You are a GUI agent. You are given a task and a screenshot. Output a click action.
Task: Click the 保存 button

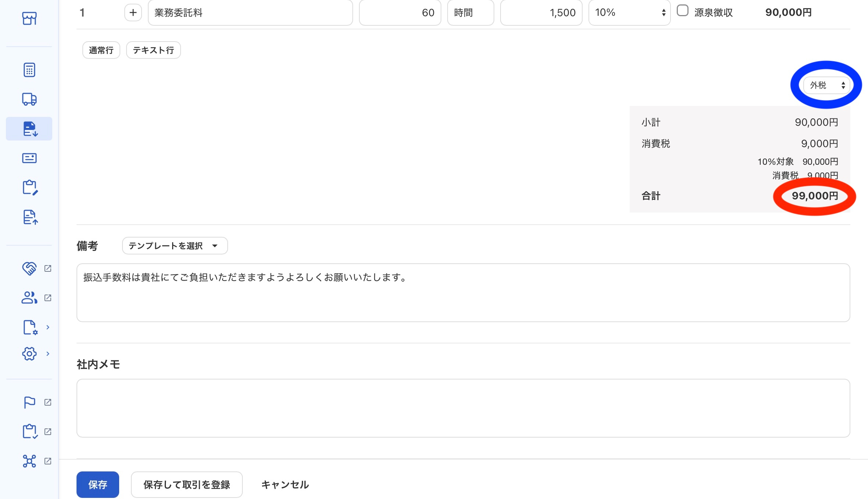pos(97,485)
